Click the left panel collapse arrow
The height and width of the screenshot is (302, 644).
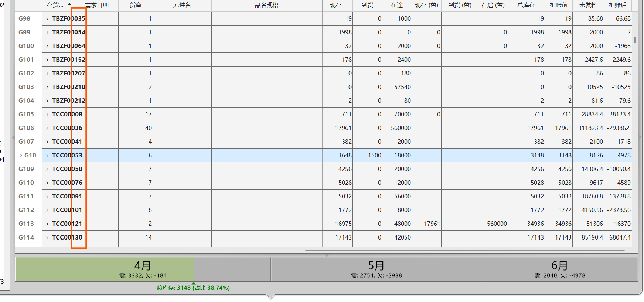pyautogui.click(x=13, y=137)
